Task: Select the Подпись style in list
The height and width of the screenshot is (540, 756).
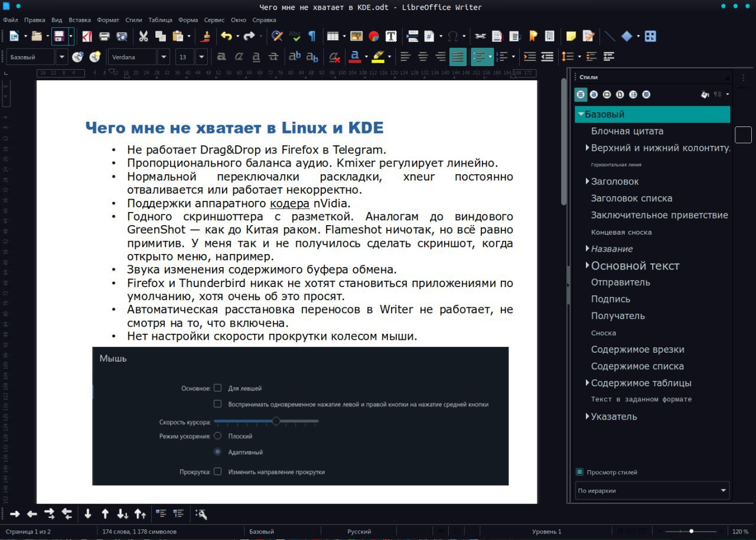Action: tap(611, 299)
